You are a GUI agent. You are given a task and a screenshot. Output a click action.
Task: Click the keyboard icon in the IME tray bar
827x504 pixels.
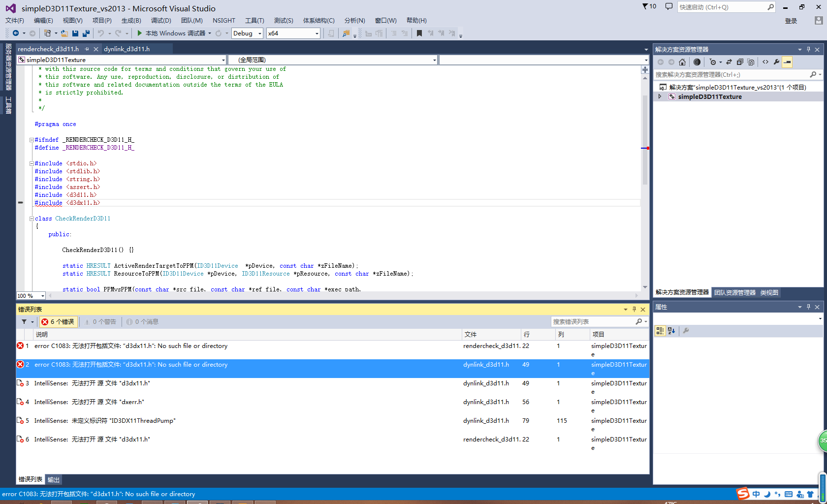[789, 494]
